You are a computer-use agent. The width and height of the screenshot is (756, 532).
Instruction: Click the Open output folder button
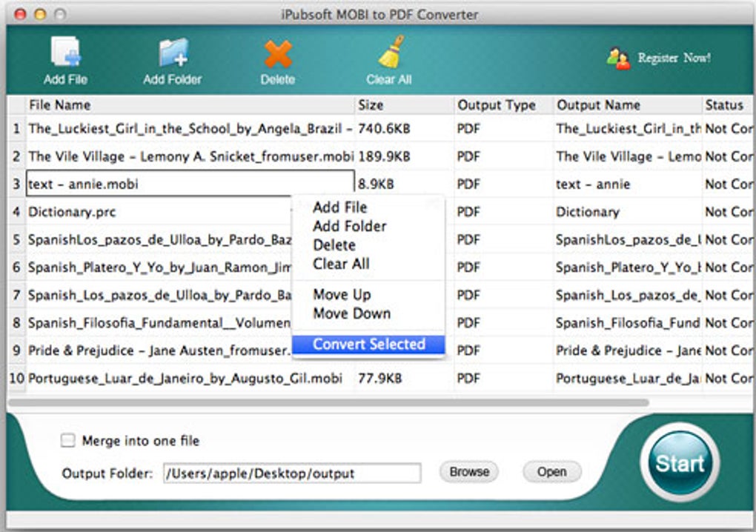click(552, 471)
